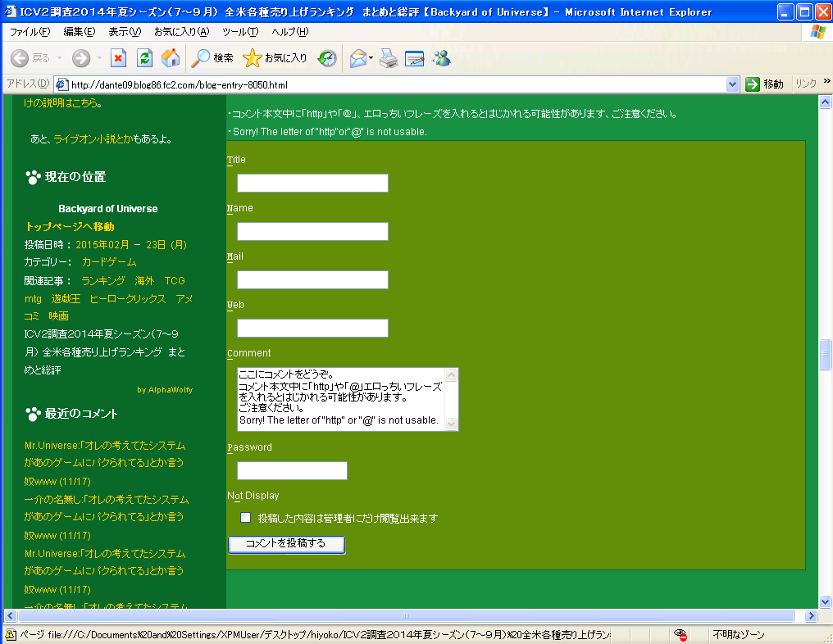The image size is (833, 644).
Task: Open Favorites (お気に入り) star icon
Action: (275, 58)
